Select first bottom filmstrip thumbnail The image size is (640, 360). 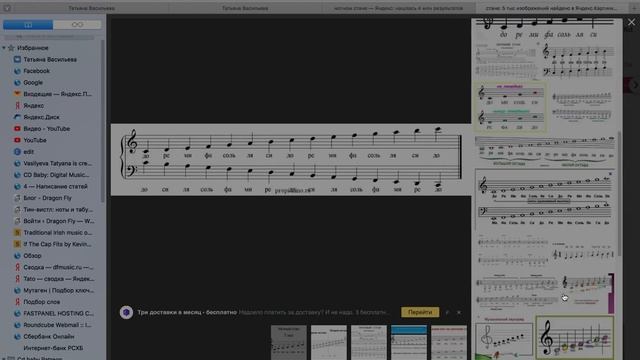[x=289, y=342]
